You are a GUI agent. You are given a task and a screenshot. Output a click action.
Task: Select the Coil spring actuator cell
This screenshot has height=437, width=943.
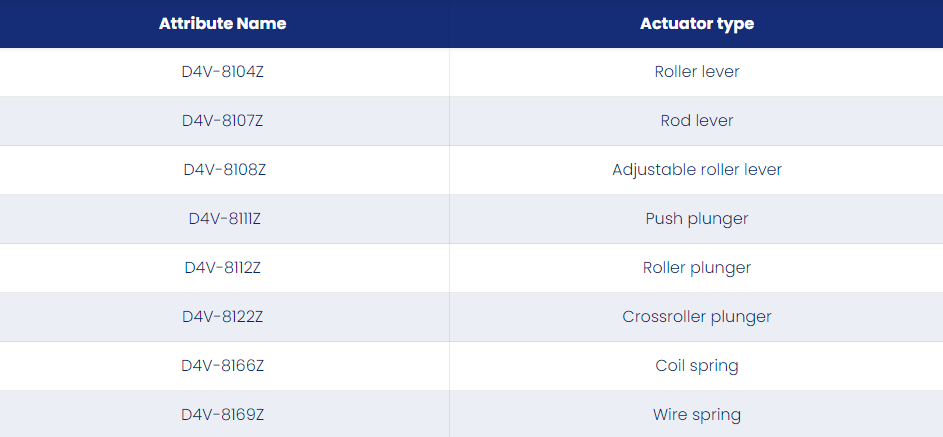click(696, 365)
